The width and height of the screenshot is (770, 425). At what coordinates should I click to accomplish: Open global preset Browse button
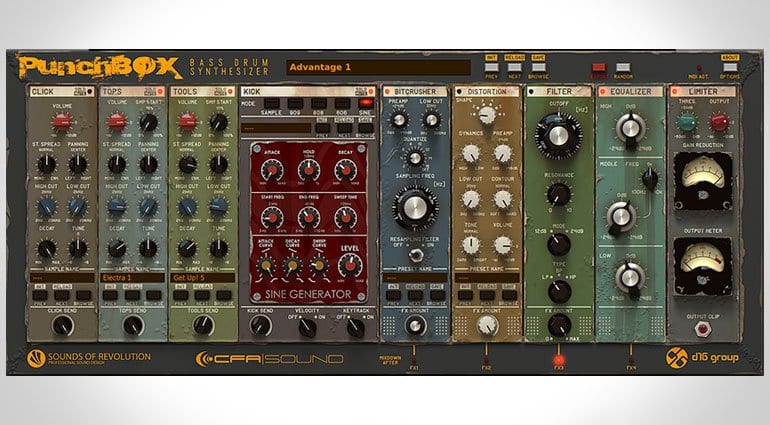pyautogui.click(x=538, y=67)
